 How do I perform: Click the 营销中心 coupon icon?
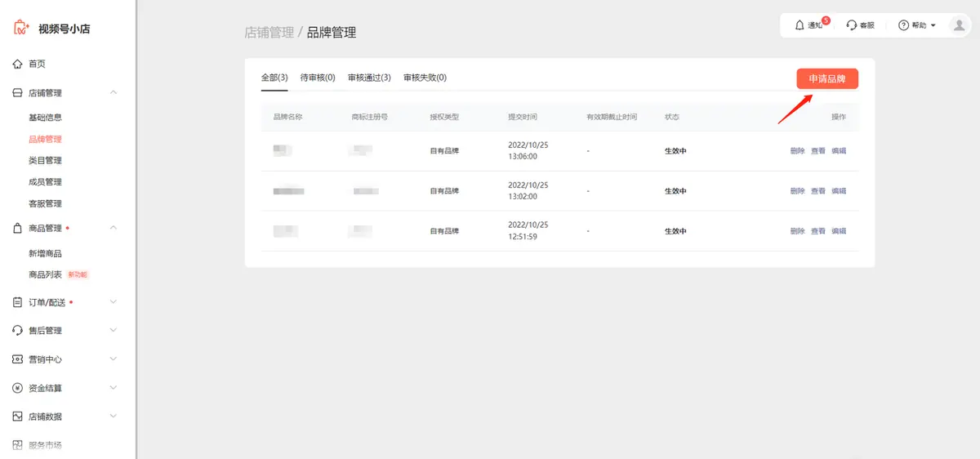[x=18, y=359]
